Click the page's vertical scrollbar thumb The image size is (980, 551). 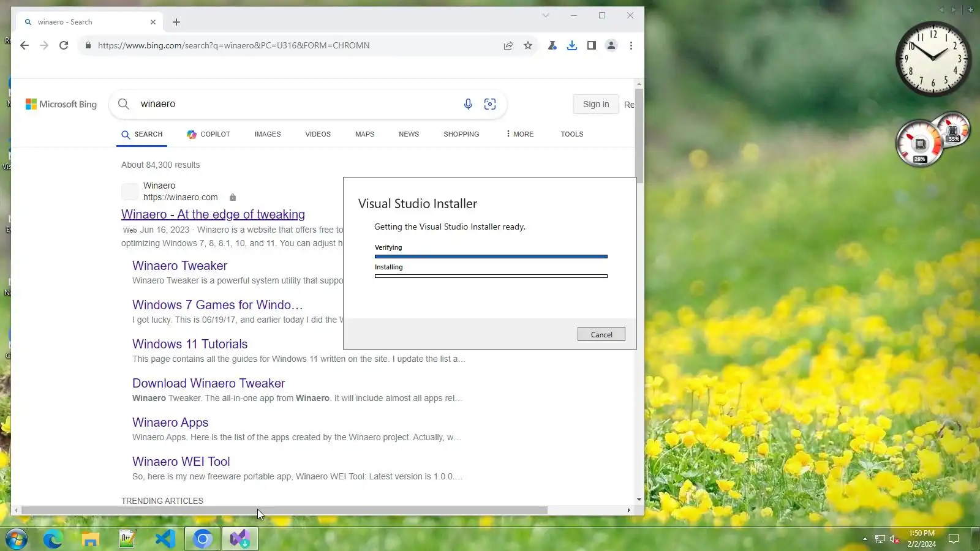click(639, 136)
